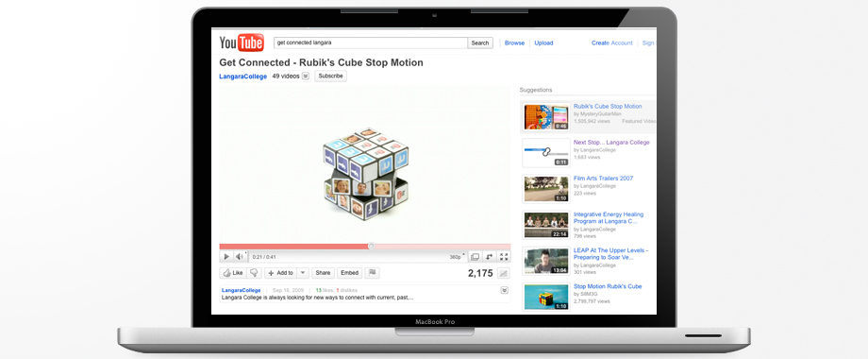This screenshot has height=359, width=868.
Task: Mute the video using the speaker icon
Action: 239,257
